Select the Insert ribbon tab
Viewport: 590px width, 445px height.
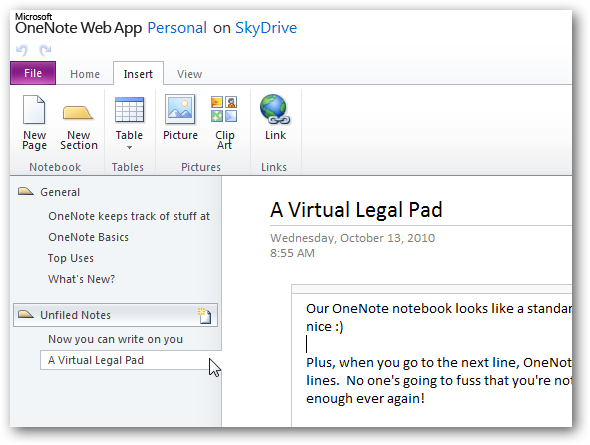(x=138, y=74)
